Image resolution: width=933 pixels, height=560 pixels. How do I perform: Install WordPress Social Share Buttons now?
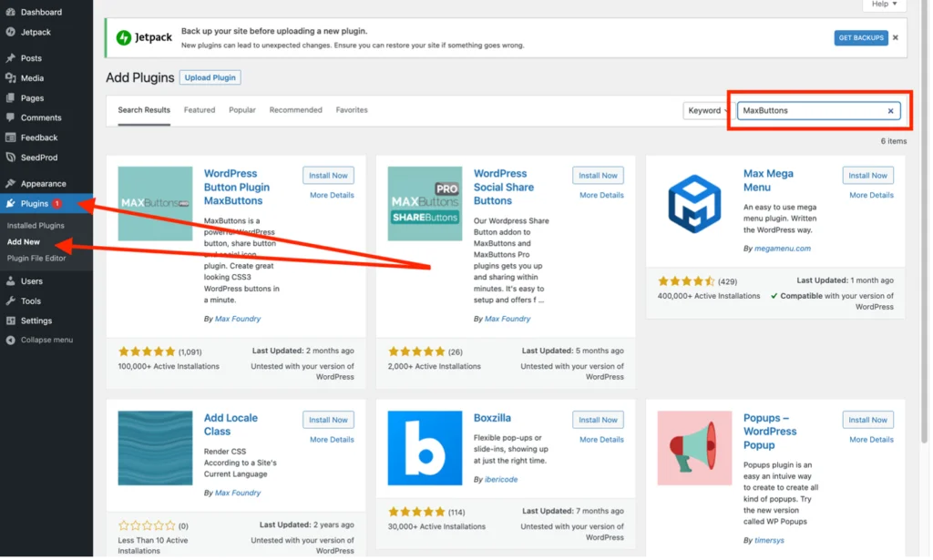pos(600,176)
